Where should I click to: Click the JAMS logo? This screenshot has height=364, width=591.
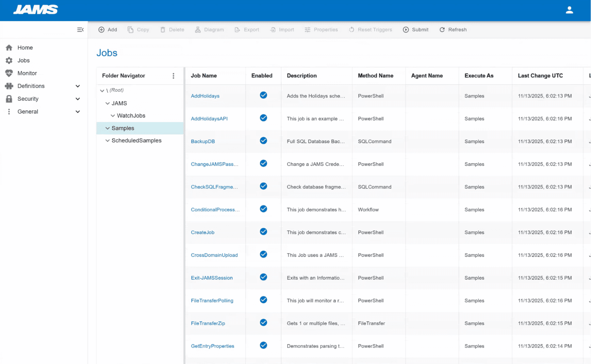point(36,10)
